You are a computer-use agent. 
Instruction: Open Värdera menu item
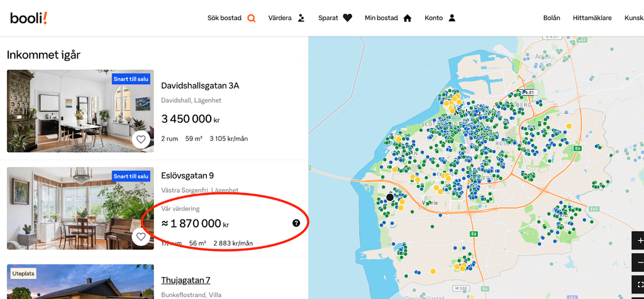(x=280, y=18)
